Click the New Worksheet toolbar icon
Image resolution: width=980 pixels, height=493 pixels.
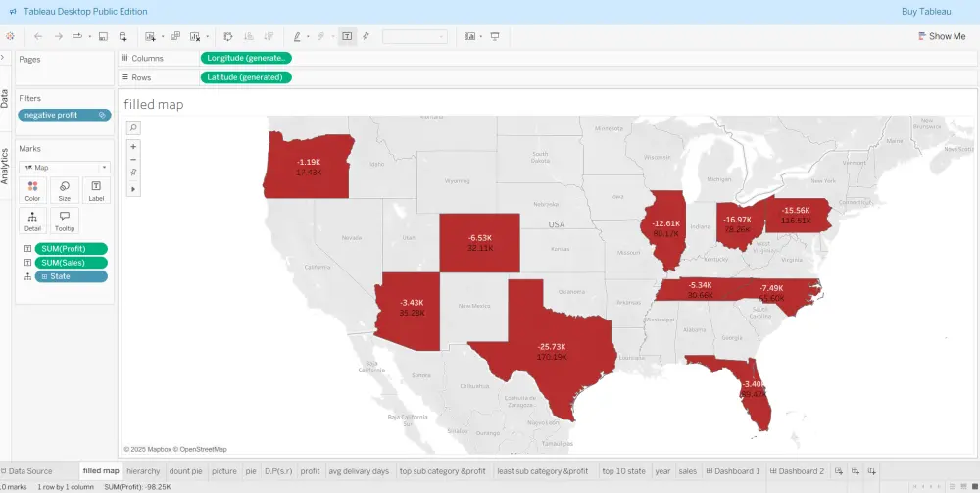[x=150, y=37]
